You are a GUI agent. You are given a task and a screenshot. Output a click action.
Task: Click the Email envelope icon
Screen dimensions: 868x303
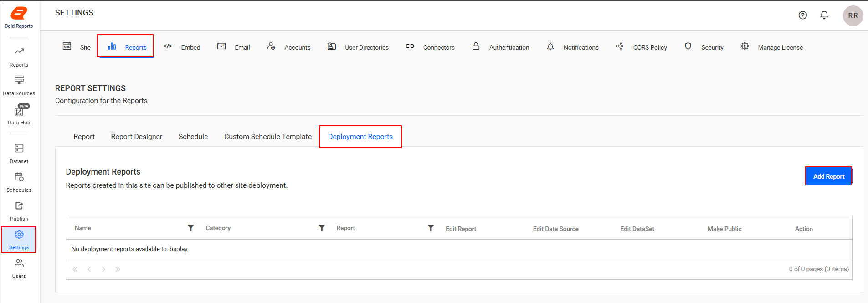pos(221,46)
